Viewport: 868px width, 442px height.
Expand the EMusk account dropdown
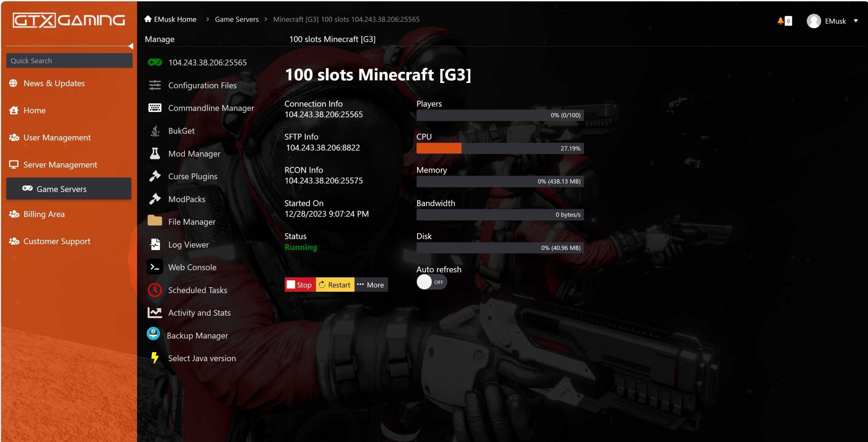pyautogui.click(x=857, y=21)
